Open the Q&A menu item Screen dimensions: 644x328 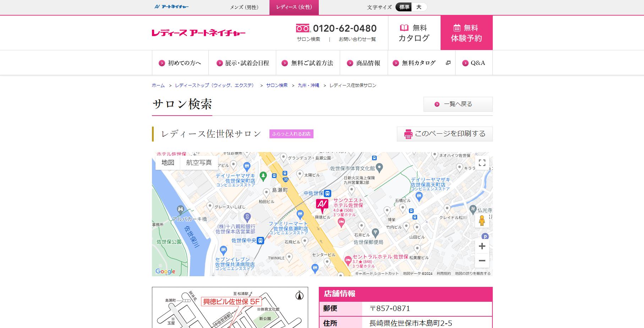coord(474,63)
